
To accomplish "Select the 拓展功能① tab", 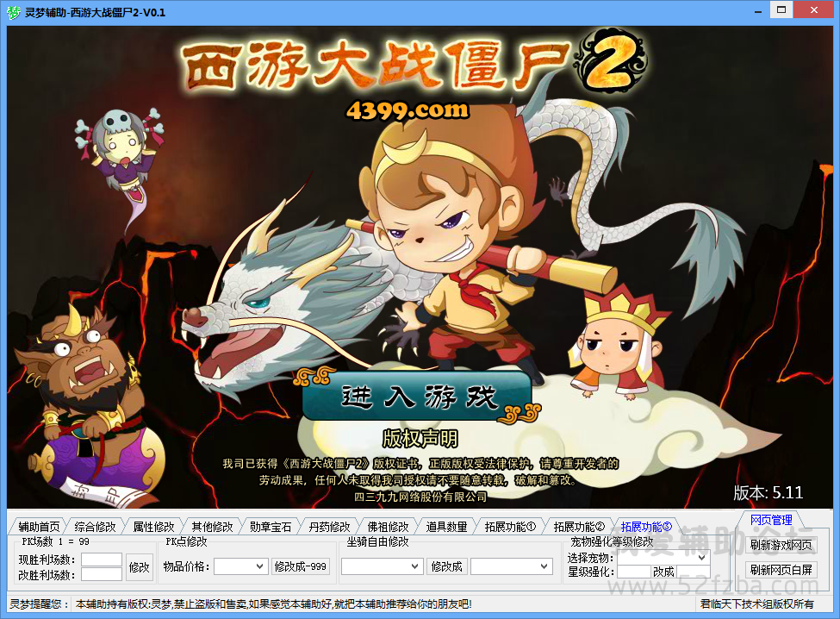I will tap(510, 527).
